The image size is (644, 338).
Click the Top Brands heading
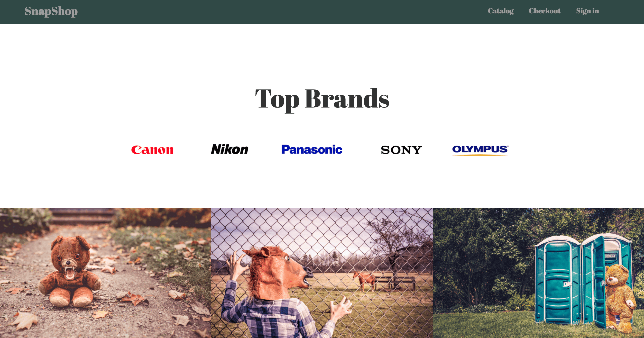[x=322, y=99]
